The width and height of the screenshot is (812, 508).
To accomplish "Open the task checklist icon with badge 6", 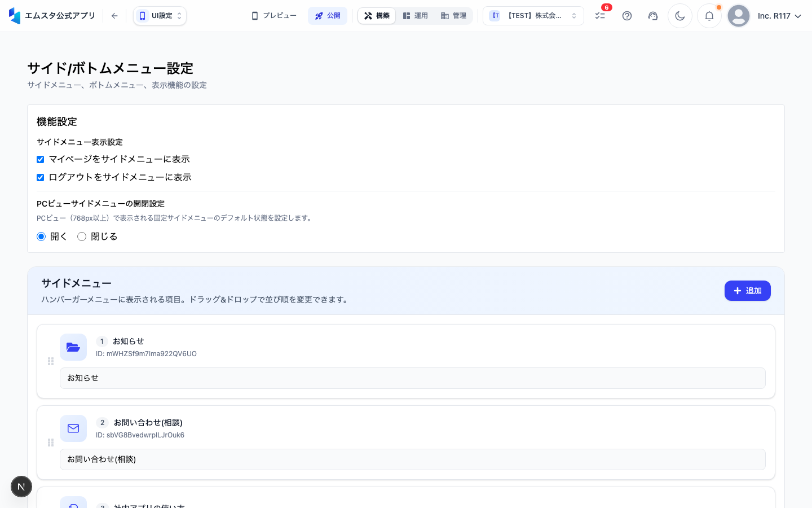I will tap(600, 16).
